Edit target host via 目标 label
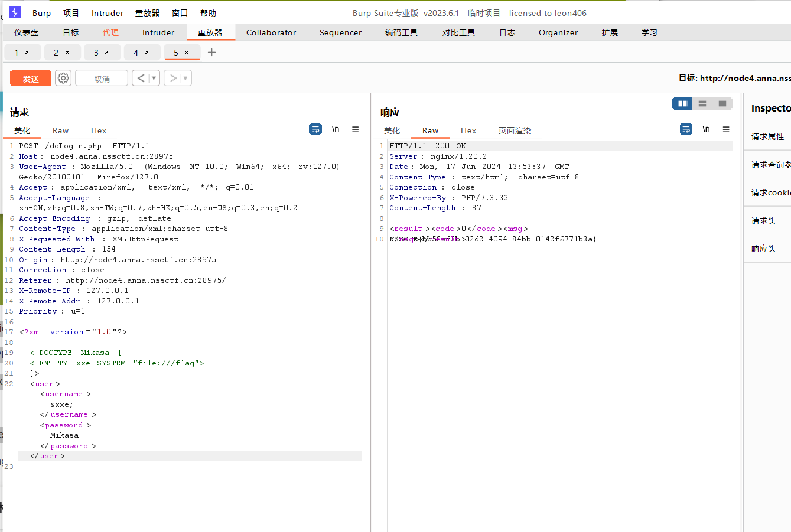Viewport: 791px width, 532px height. point(734,78)
